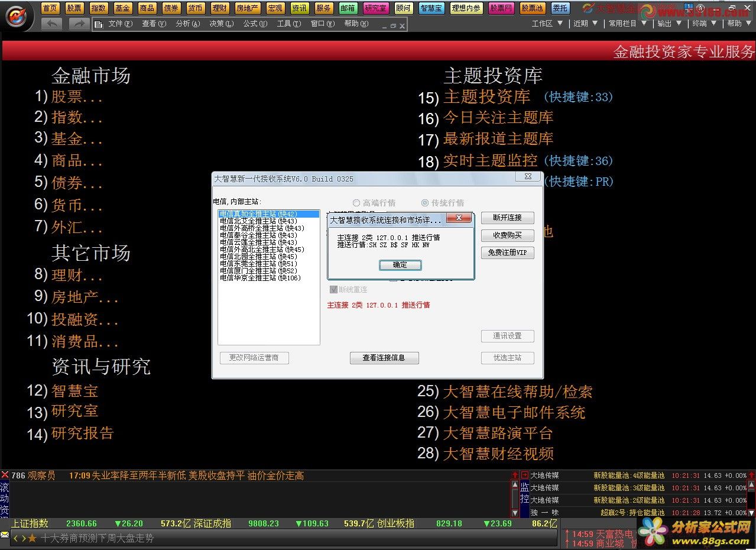Screen dimensions: 756x550
Task: Open 指数 toolbar button
Action: (98, 8)
